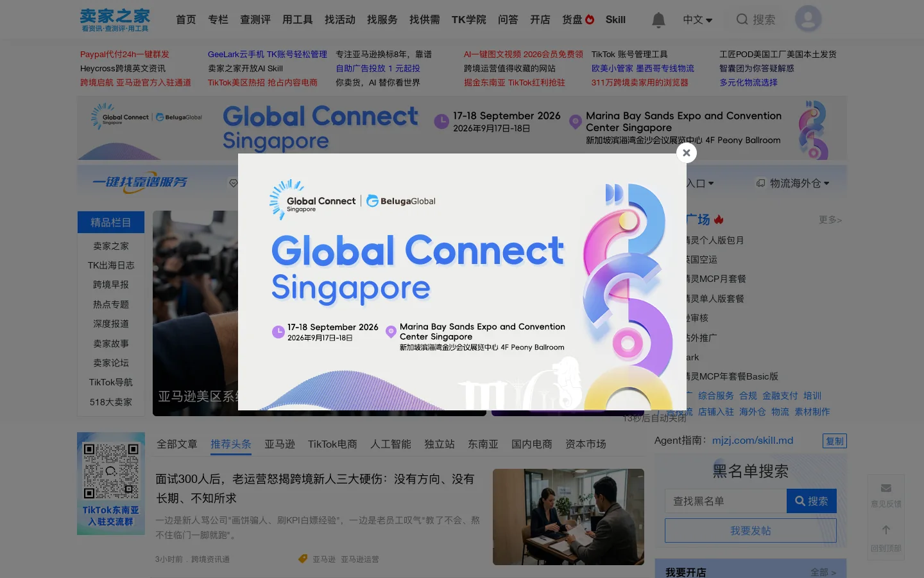Open the 货盘 menu with fire icon
Image resolution: width=924 pixels, height=578 pixels.
[578, 20]
